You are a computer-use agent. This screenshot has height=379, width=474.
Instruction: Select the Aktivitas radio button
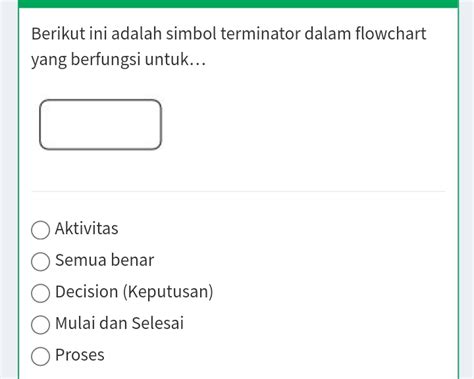point(41,230)
